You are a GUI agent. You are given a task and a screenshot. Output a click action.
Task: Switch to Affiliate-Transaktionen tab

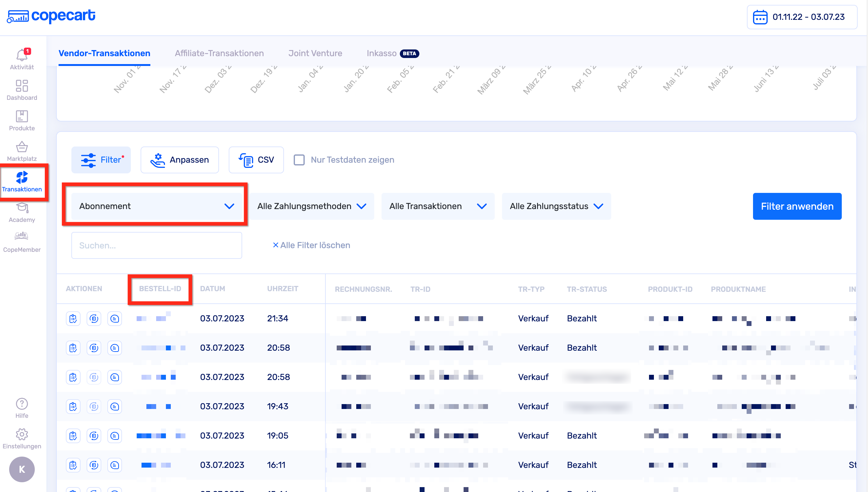(x=219, y=53)
